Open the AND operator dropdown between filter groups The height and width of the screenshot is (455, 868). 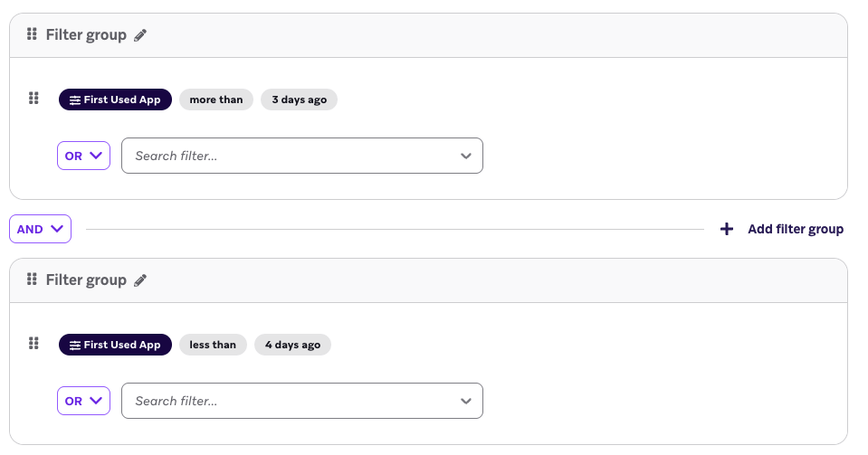point(40,229)
